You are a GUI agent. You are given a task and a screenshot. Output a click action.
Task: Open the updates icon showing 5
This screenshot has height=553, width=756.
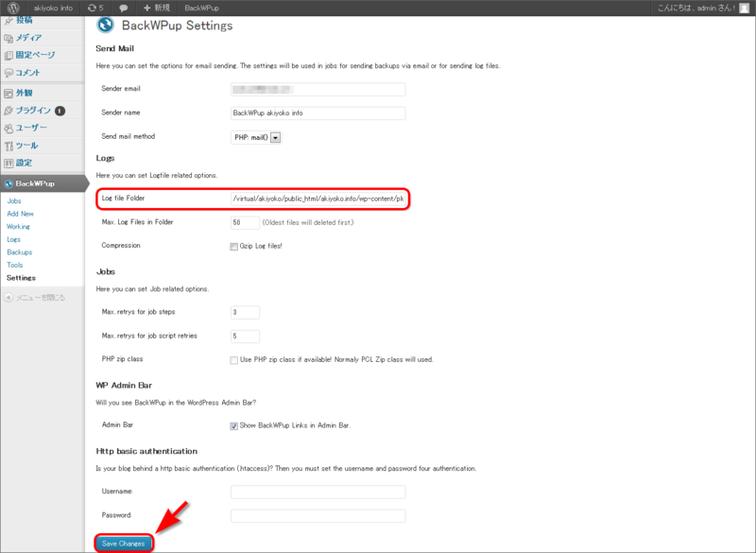95,8
